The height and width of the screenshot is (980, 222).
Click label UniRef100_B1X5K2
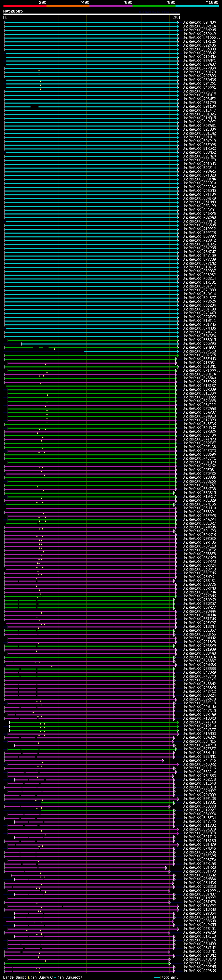(x=199, y=148)
